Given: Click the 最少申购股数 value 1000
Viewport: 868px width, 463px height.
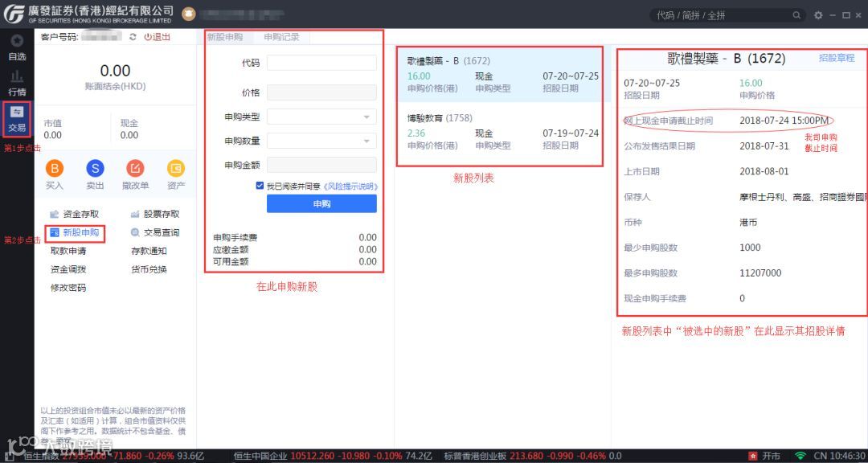Looking at the screenshot, I should click(750, 248).
